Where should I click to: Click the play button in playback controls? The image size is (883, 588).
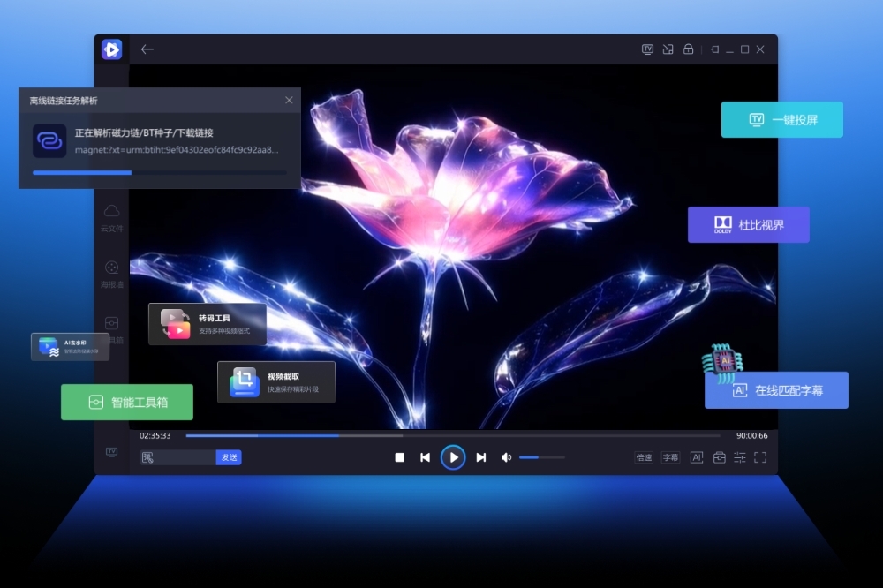pyautogui.click(x=453, y=457)
